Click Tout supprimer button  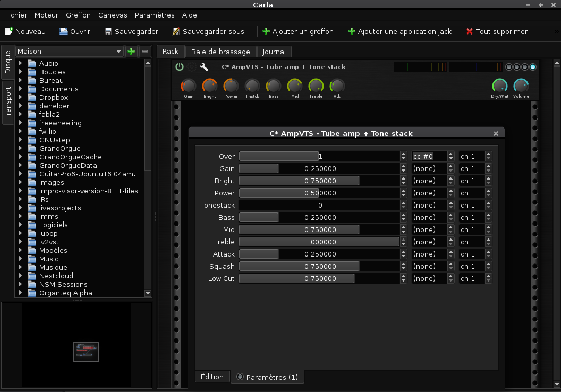click(x=497, y=31)
